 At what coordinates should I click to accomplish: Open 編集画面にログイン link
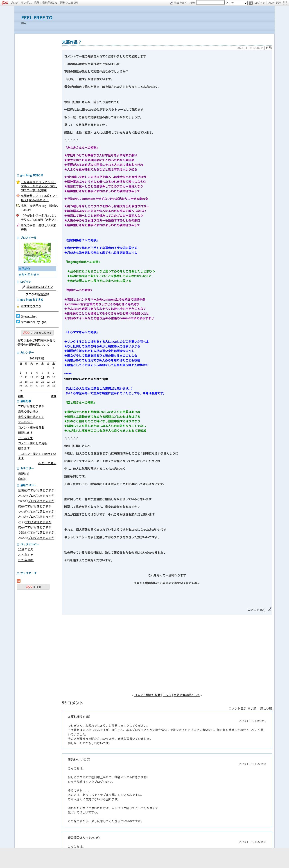tap(40, 287)
